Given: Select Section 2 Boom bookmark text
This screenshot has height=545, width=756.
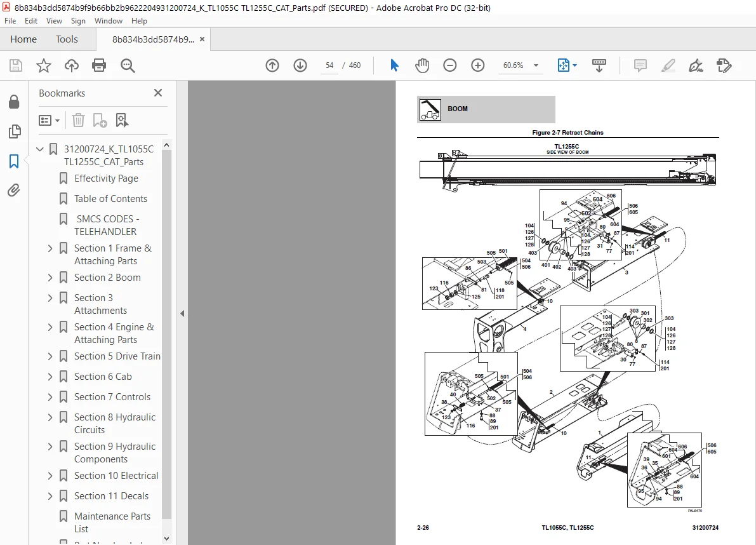Looking at the screenshot, I should coord(107,278).
